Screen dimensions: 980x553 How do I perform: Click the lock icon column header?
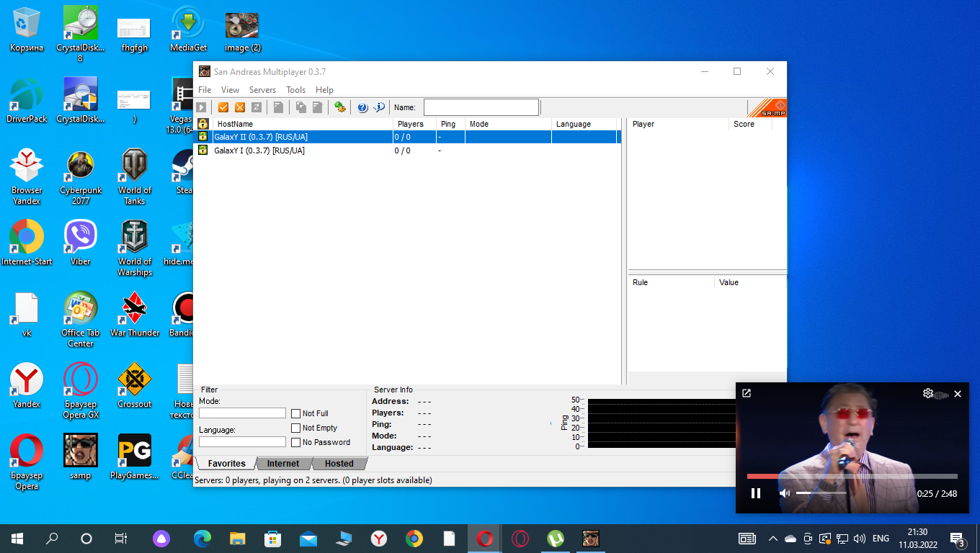pos(203,124)
